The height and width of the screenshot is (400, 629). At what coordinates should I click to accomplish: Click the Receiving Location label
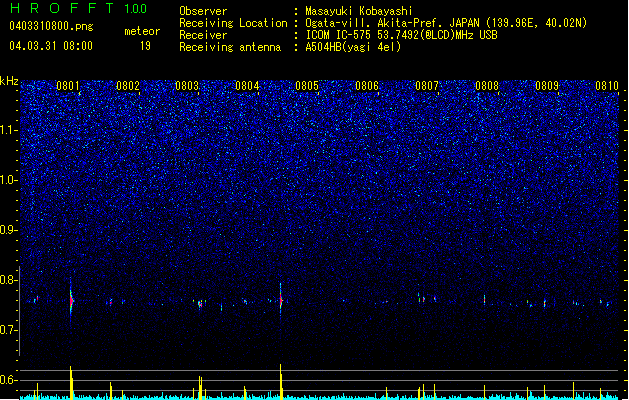pos(233,23)
